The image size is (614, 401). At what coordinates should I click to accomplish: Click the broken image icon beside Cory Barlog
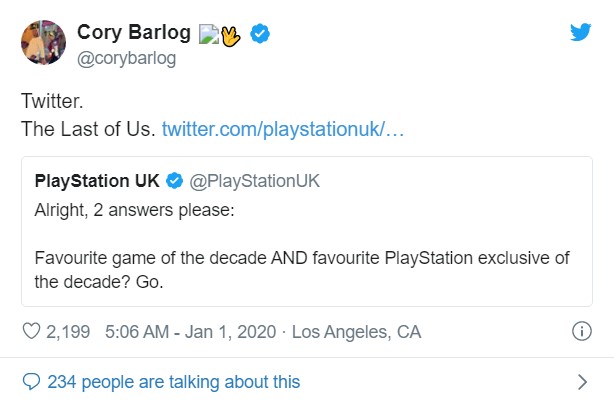pos(208,35)
